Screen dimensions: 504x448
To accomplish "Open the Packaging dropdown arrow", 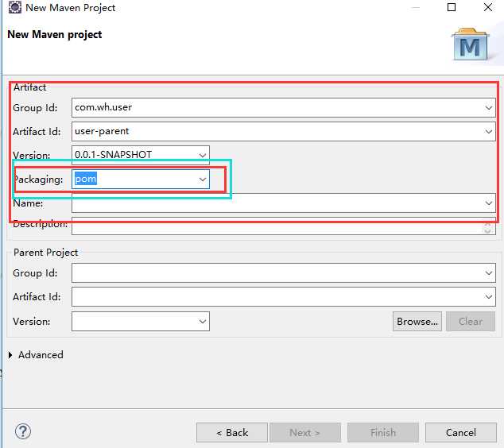I will click(x=203, y=180).
